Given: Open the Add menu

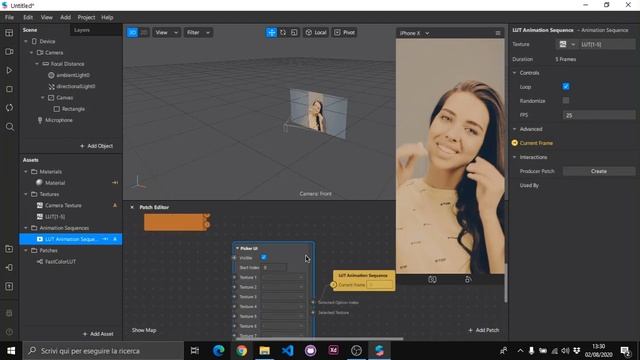Looking at the screenshot, I should coord(65,18).
